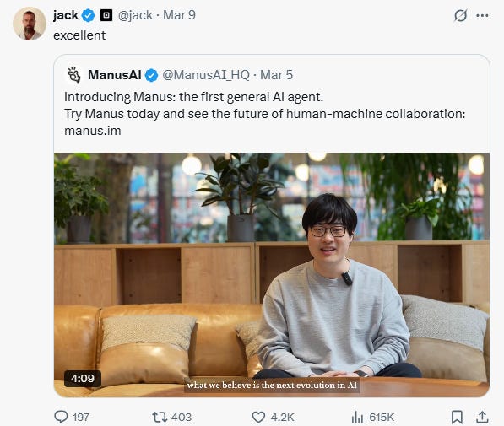The image size is (504, 426).
Task: Open the @jack handle link
Action: point(135,15)
